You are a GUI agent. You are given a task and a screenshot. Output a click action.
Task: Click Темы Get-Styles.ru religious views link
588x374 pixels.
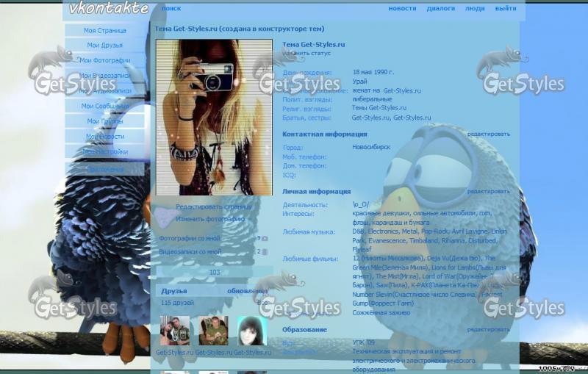pos(379,108)
